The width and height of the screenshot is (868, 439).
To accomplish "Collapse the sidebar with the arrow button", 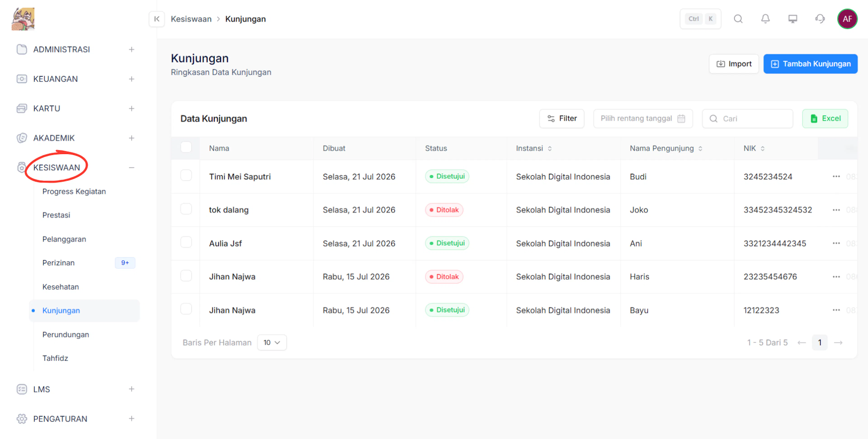I will coord(157,19).
